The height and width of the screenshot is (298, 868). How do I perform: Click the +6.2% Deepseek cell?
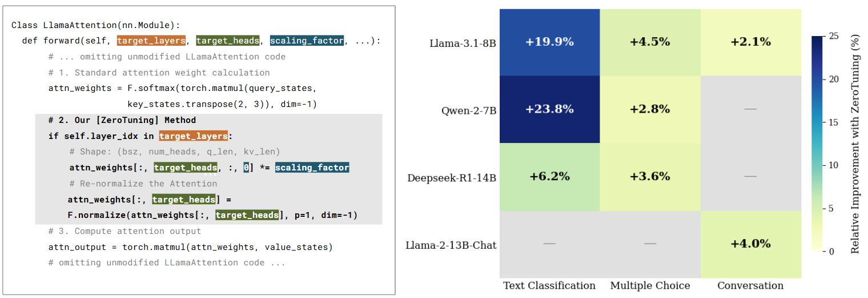click(549, 177)
